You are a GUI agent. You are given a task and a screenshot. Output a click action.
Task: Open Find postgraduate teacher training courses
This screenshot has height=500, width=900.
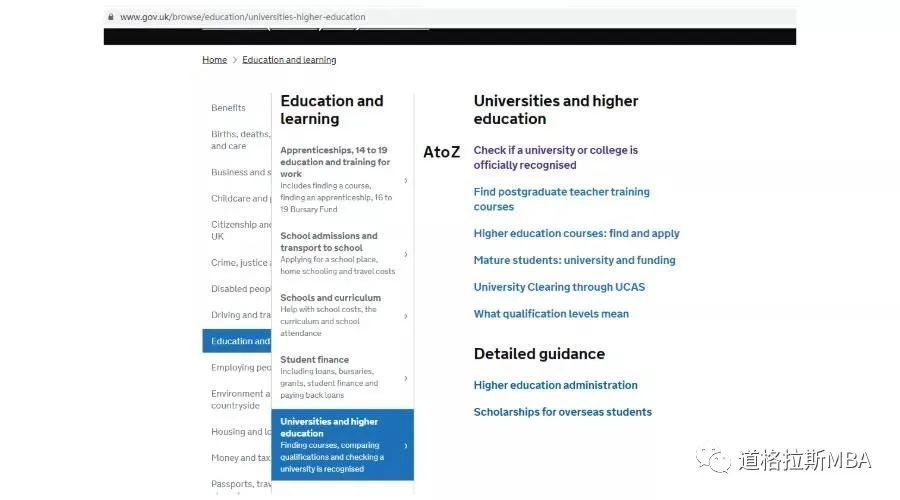(x=561, y=199)
